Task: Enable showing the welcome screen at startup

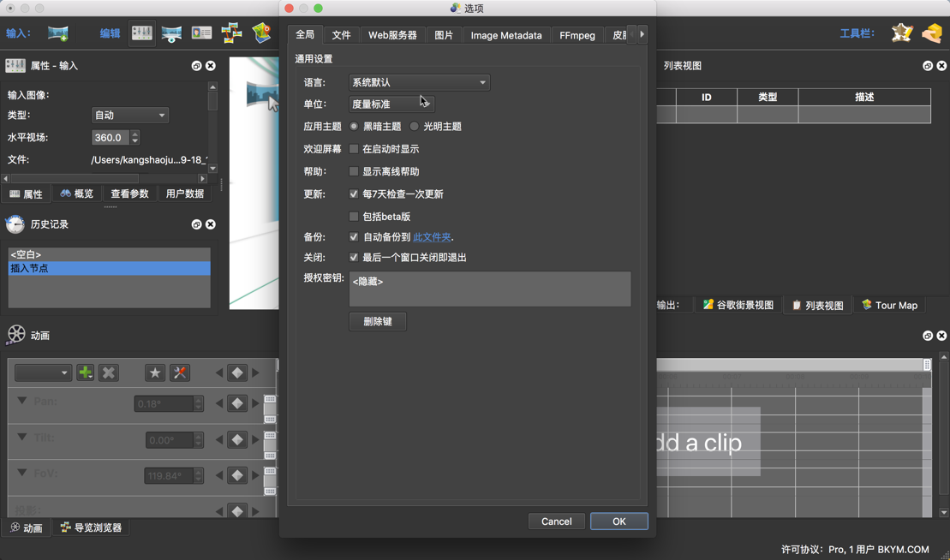Action: (354, 148)
